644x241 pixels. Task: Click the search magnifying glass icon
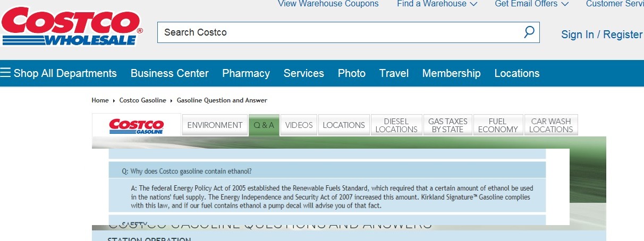529,32
